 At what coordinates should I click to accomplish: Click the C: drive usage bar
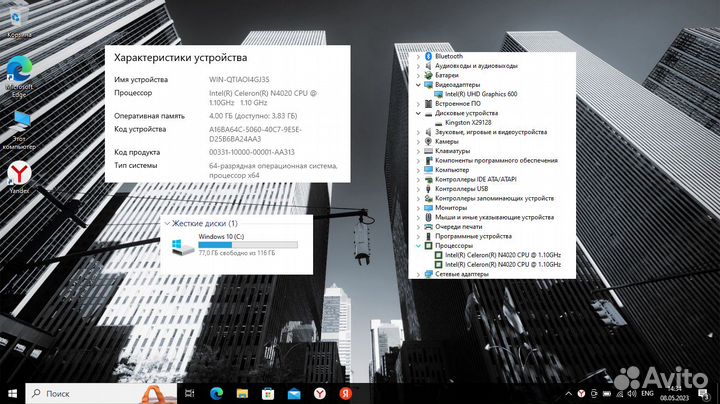pos(248,245)
